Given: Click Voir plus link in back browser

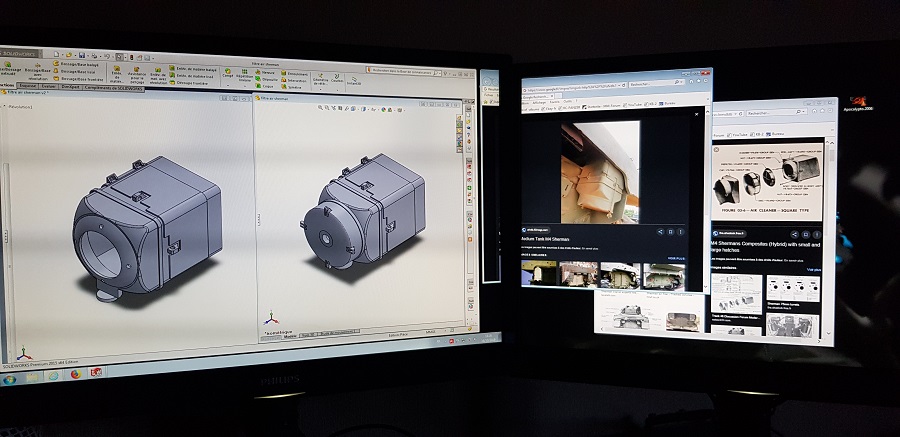Looking at the screenshot, I should click(814, 269).
